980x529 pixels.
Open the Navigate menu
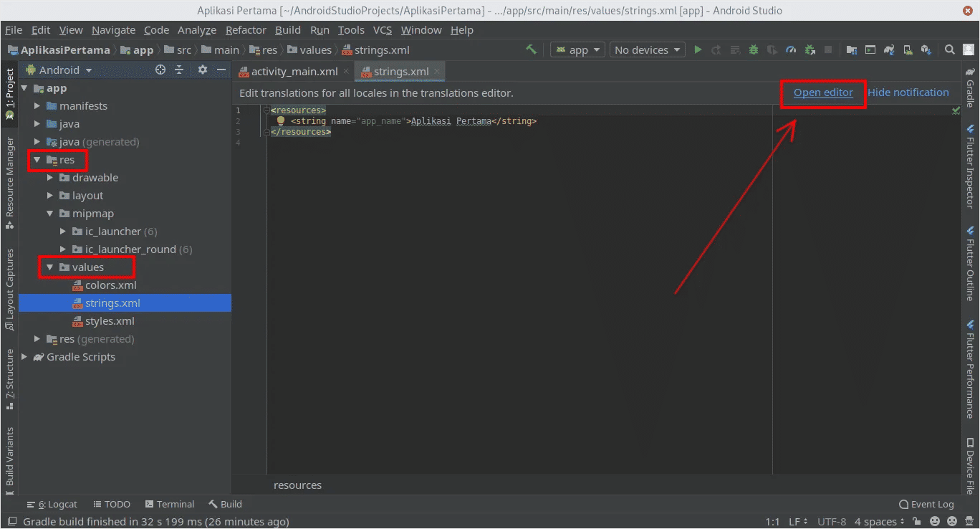pos(113,30)
